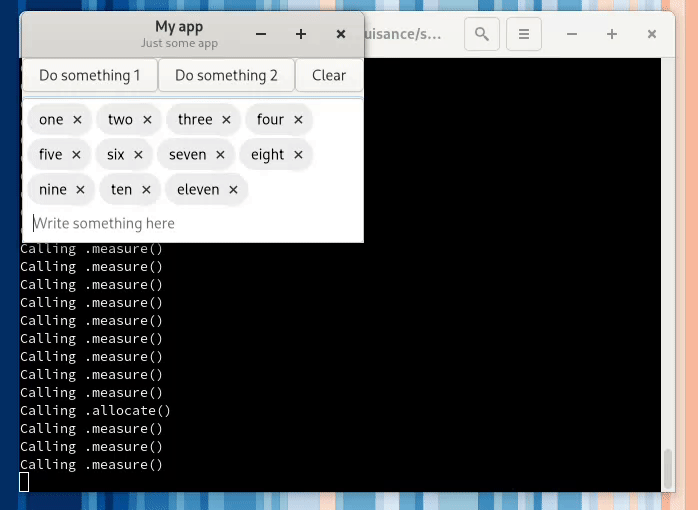Viewport: 698px width, 510px height.
Task: Open the terminal search magnifier icon
Action: point(481,34)
